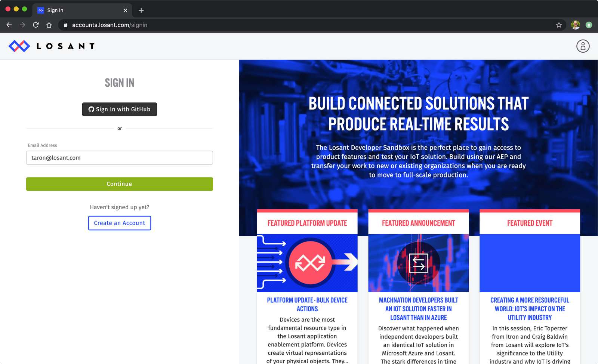Open the Machnation announcement card image
The width and height of the screenshot is (598, 364).
(419, 263)
